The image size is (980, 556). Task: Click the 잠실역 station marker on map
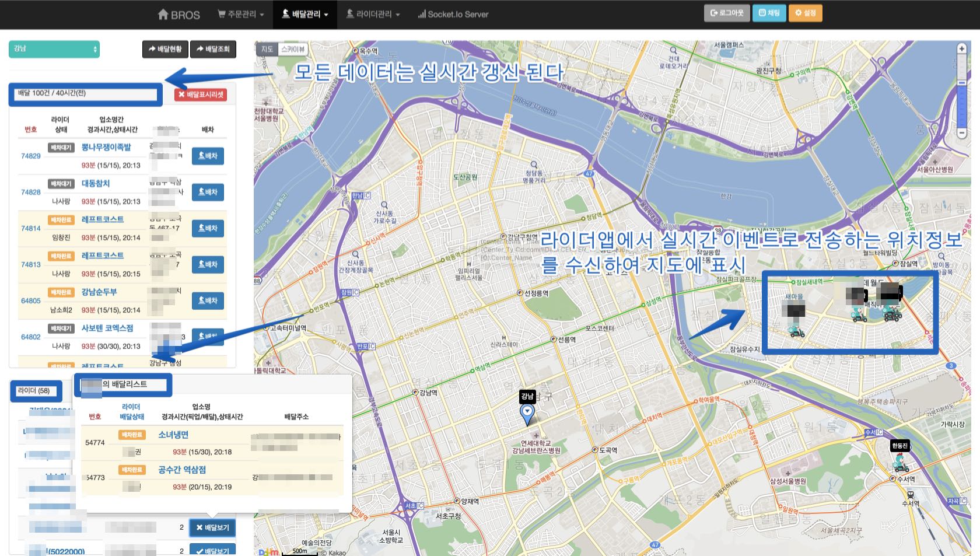coord(895,264)
